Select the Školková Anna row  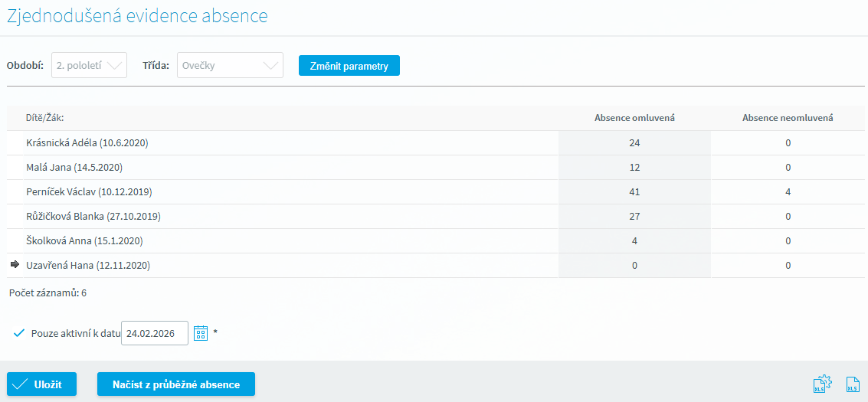click(x=84, y=240)
